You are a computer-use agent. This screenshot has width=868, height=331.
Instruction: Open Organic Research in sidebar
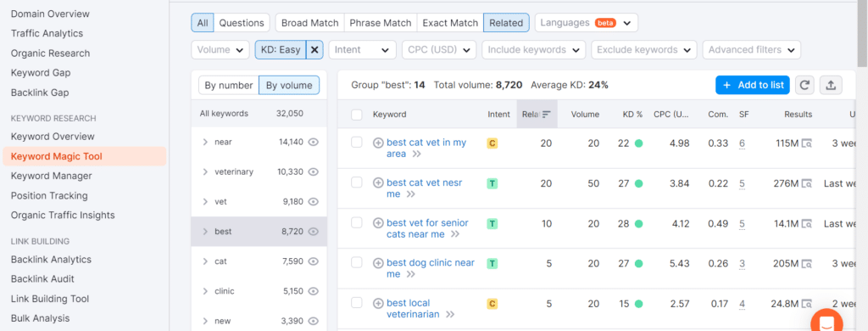point(50,53)
